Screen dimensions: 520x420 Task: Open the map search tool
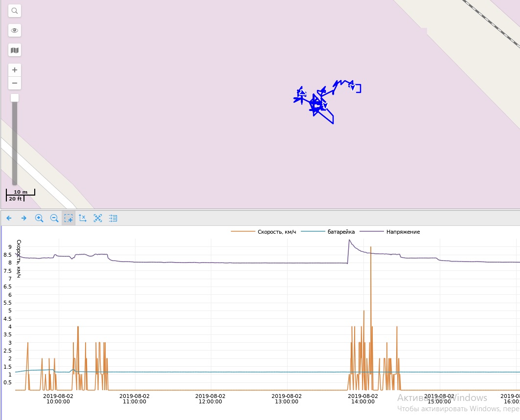pyautogui.click(x=15, y=11)
